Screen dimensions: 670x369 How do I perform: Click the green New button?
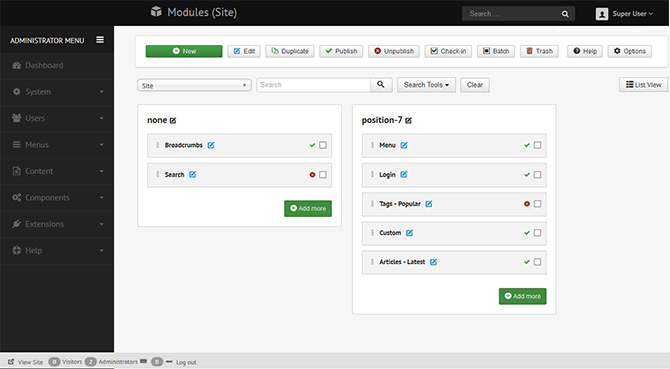coord(184,51)
